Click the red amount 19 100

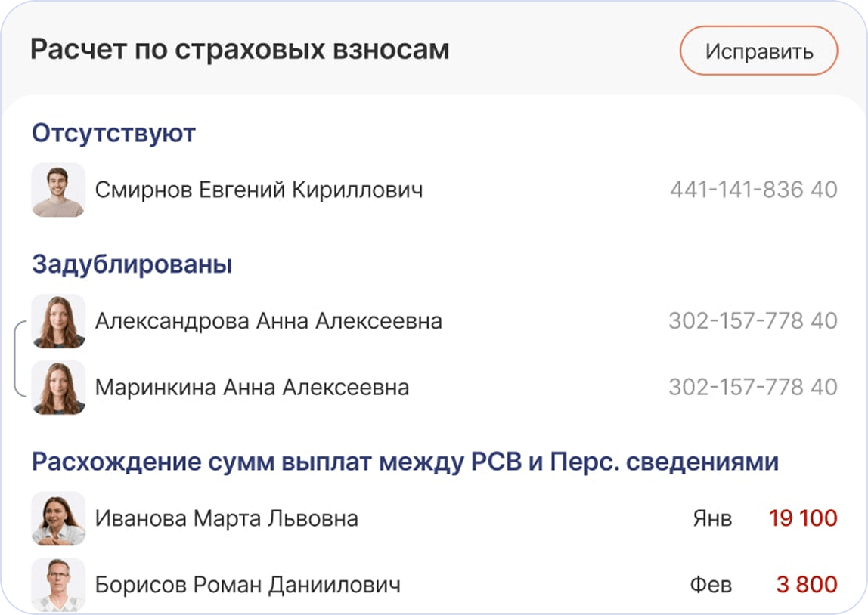(x=803, y=518)
